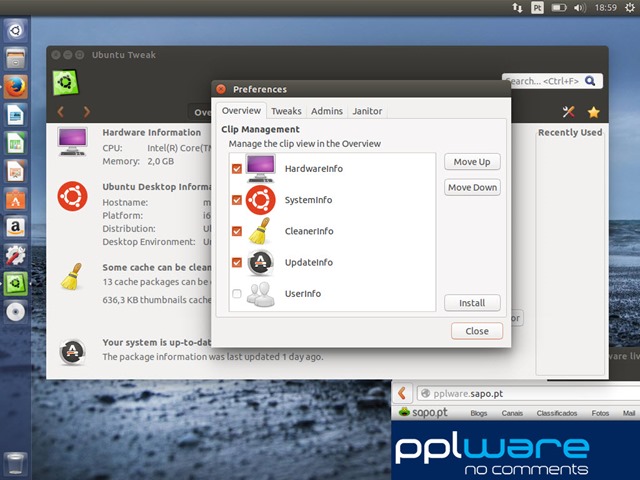
Task: Click the browser back arrow in the browser window
Action: tap(402, 393)
